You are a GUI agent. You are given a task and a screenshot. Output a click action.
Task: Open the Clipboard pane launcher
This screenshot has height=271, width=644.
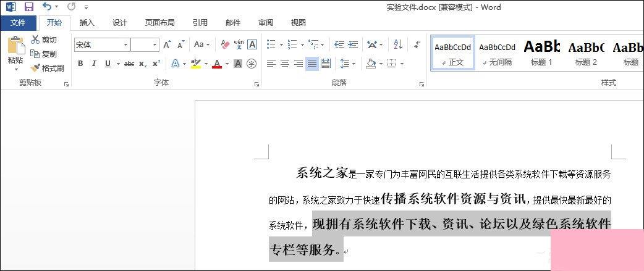[x=66, y=84]
